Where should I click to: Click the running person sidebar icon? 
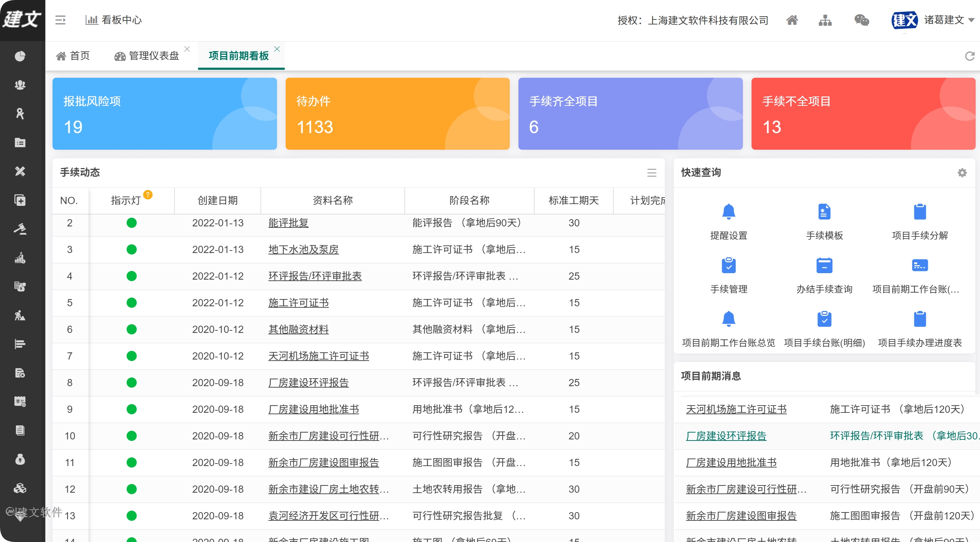(x=20, y=113)
